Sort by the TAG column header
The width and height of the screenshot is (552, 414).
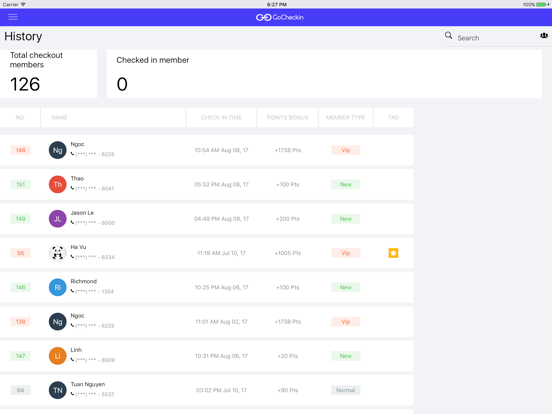click(393, 117)
